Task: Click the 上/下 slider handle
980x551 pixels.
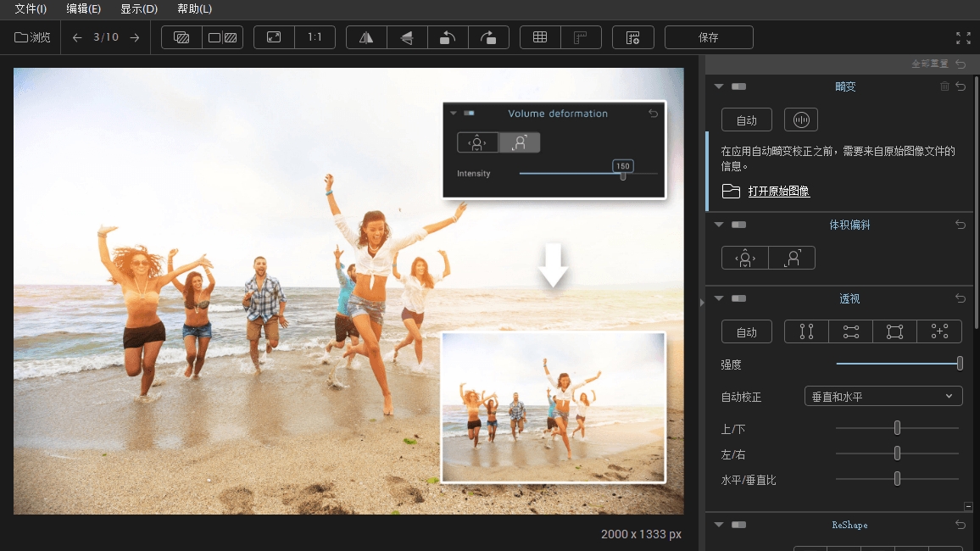Action: (x=897, y=428)
